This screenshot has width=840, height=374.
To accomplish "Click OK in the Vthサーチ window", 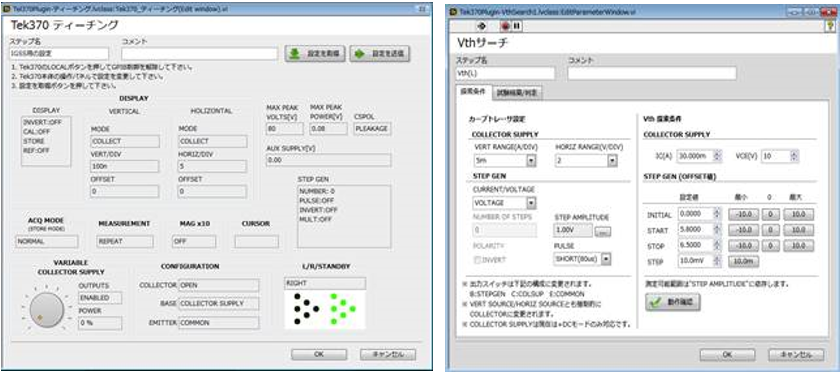I will (x=728, y=355).
